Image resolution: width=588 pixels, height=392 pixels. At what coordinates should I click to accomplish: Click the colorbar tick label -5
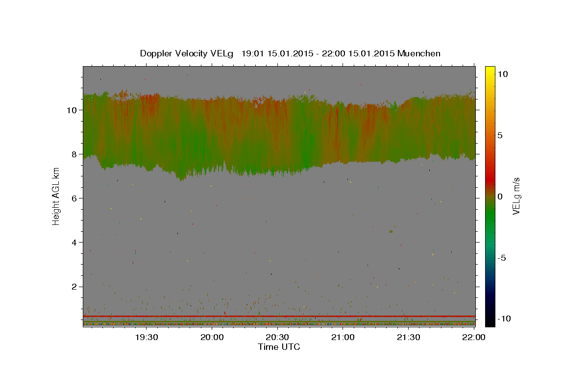501,258
